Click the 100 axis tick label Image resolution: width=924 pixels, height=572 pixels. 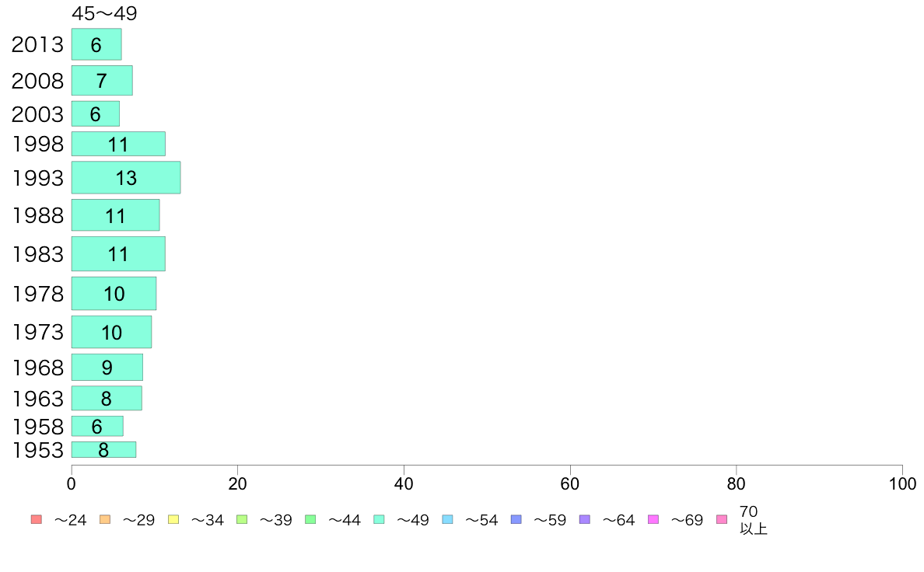click(902, 484)
